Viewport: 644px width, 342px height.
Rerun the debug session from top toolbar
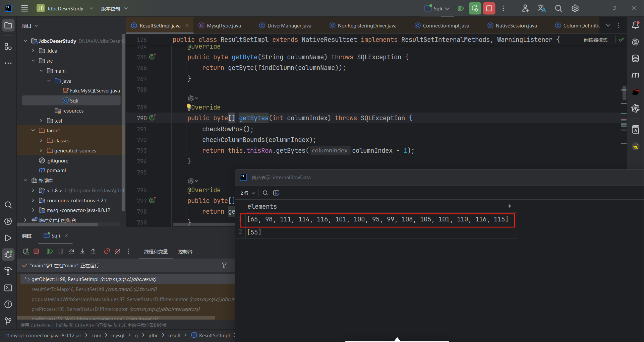tap(475, 8)
